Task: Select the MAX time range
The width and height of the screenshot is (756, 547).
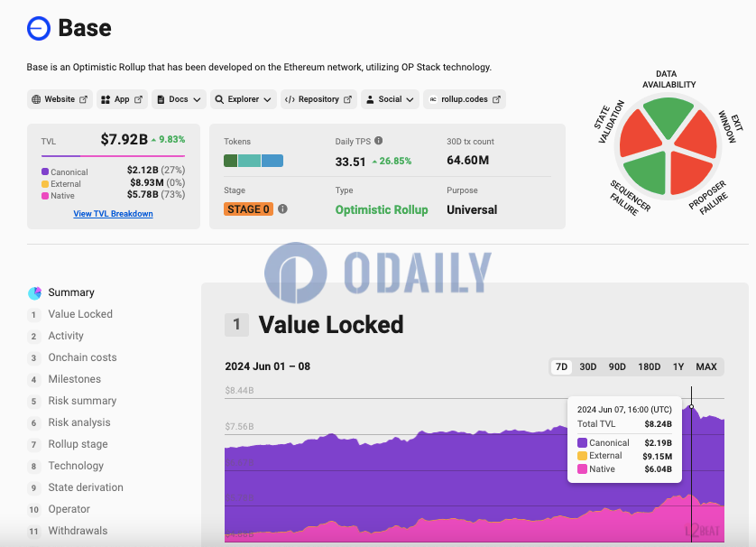Action: (706, 366)
